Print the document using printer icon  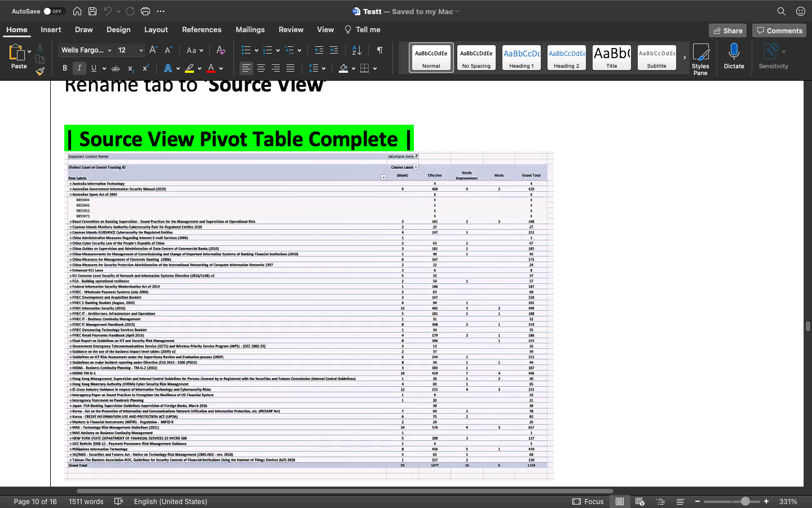pos(145,11)
